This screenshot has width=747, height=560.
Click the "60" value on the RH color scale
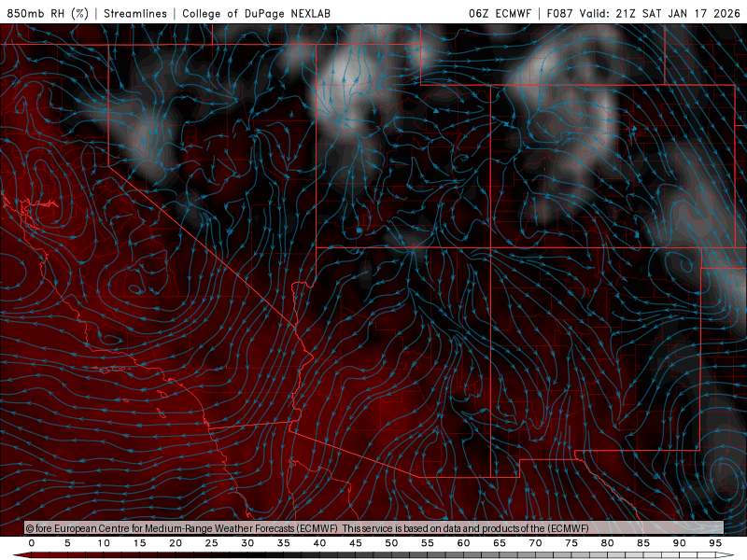click(x=463, y=543)
